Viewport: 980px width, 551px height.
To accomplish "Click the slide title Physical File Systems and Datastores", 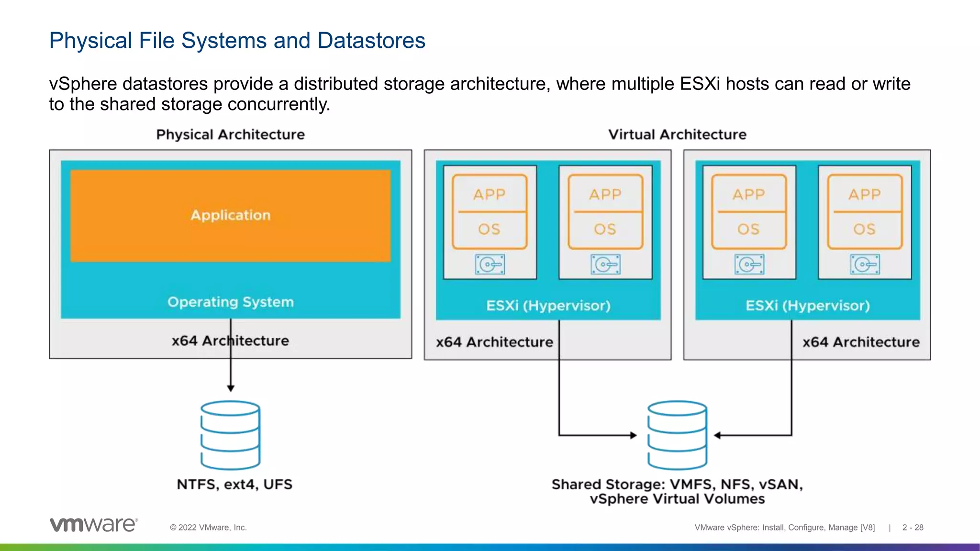I will point(237,40).
